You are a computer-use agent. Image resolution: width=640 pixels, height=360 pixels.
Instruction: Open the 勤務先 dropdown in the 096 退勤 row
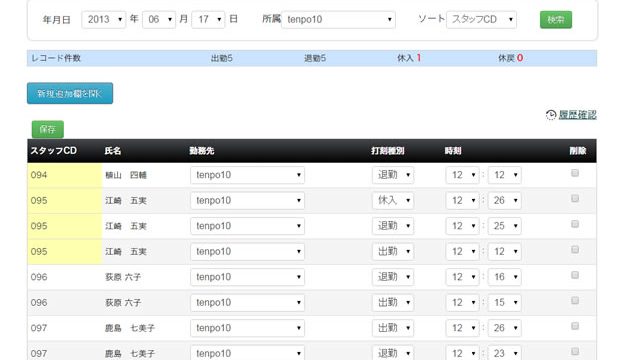247,277
